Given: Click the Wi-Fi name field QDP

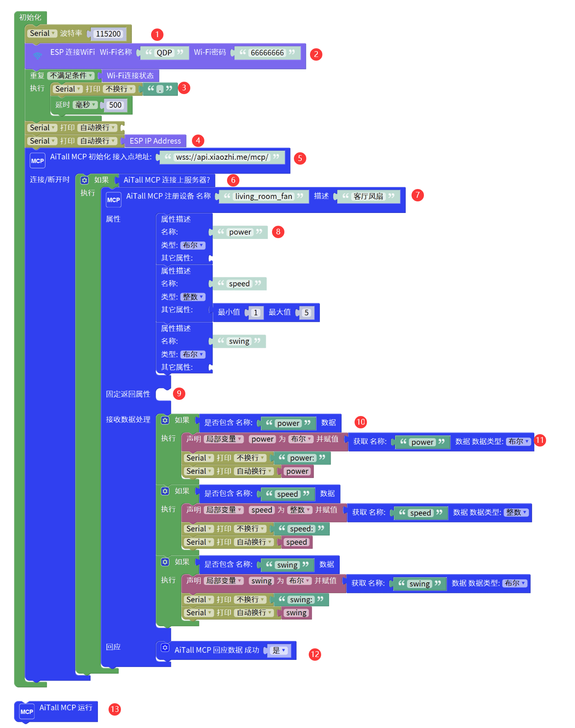Looking at the screenshot, I should 164,53.
